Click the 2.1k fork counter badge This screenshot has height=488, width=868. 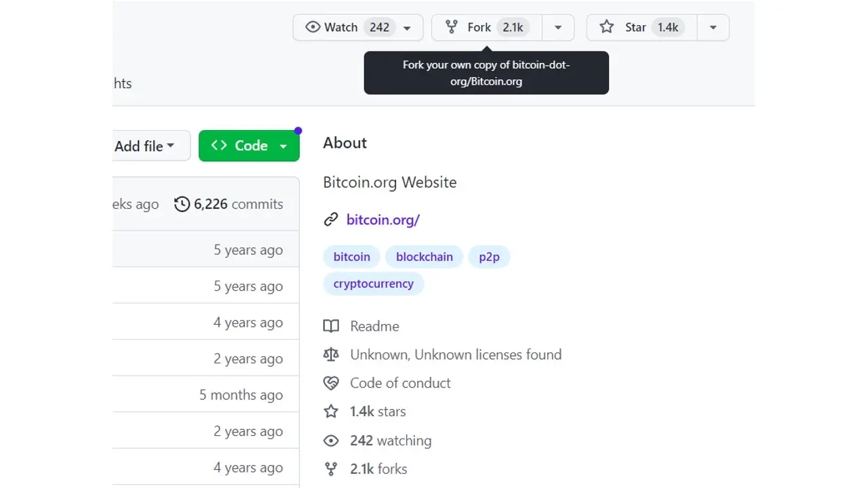pos(513,27)
